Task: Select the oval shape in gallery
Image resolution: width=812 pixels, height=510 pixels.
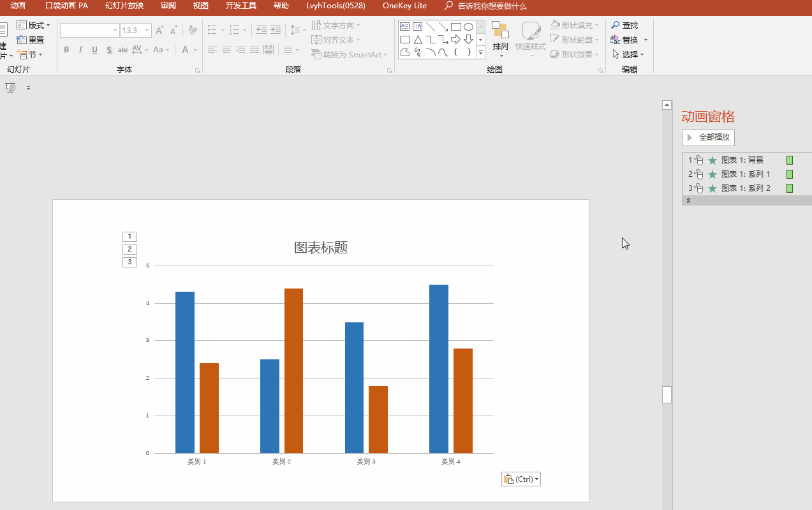Action: [468, 27]
